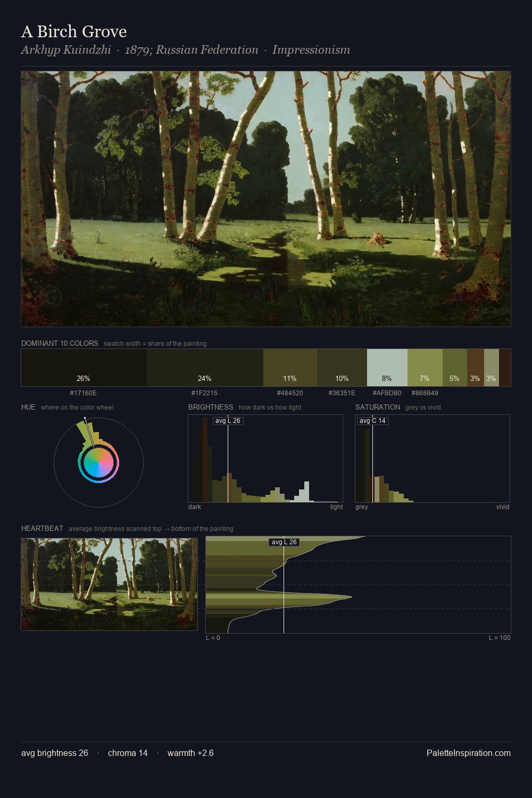Image resolution: width=532 pixels, height=798 pixels.
Task: Click the small heartbeat painting thumbnail
Action: 109,584
